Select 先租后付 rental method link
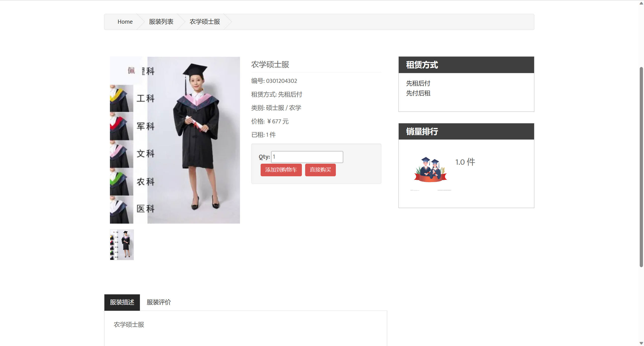 (418, 83)
